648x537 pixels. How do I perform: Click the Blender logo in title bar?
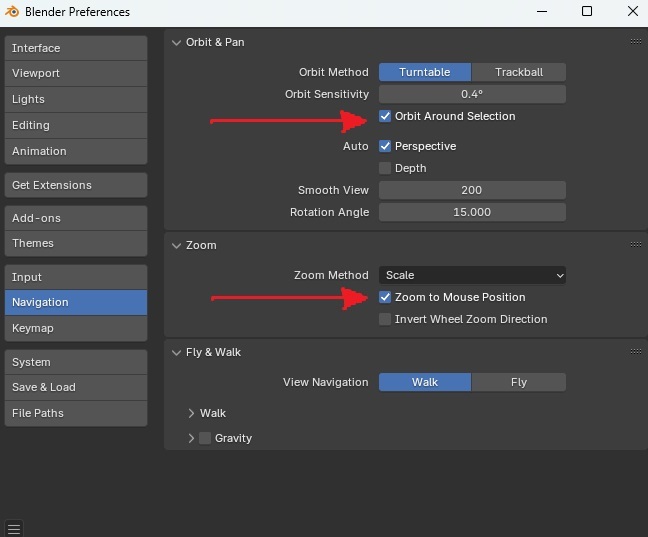pos(12,12)
